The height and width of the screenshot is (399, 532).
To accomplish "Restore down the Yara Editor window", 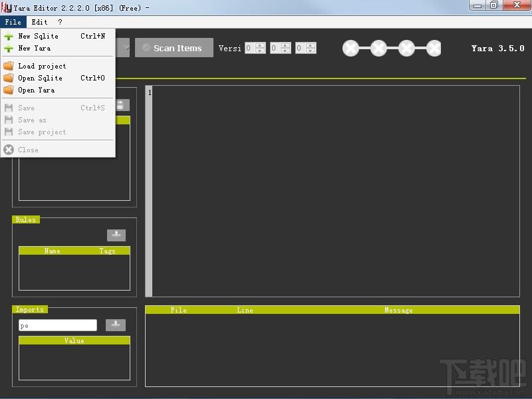I will [494, 5].
